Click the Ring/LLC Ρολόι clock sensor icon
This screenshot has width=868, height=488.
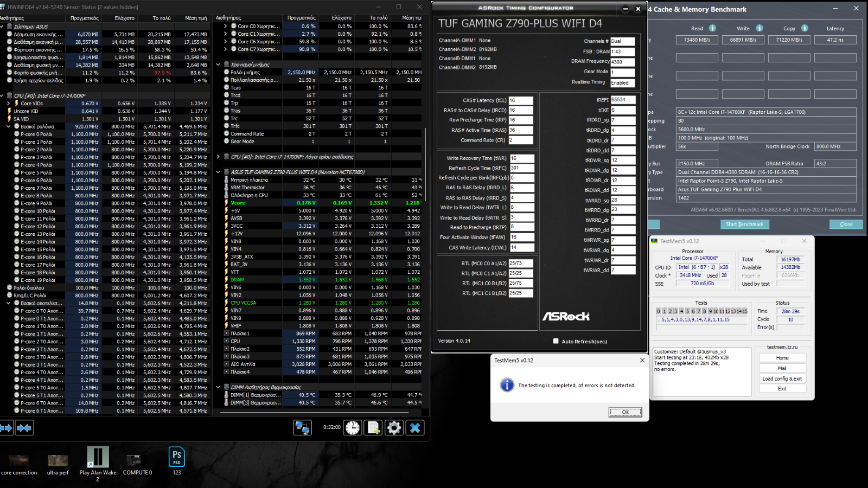click(9, 296)
